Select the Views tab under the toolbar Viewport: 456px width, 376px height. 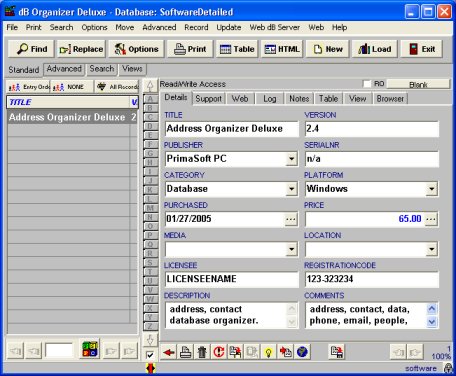pyautogui.click(x=132, y=69)
